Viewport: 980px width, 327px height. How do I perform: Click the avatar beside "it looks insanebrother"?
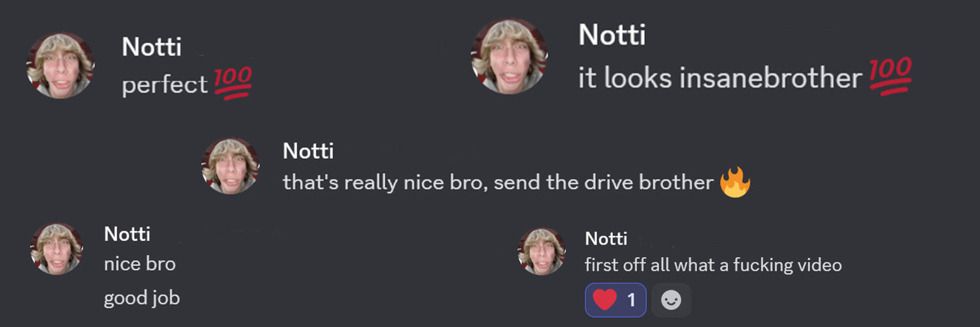tap(509, 56)
